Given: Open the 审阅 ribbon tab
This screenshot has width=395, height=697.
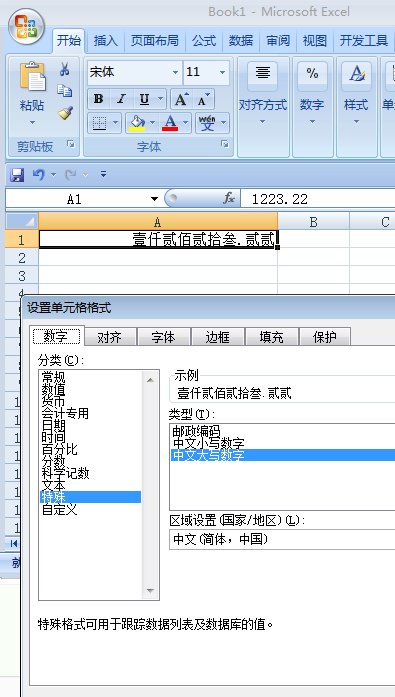Looking at the screenshot, I should [x=278, y=41].
